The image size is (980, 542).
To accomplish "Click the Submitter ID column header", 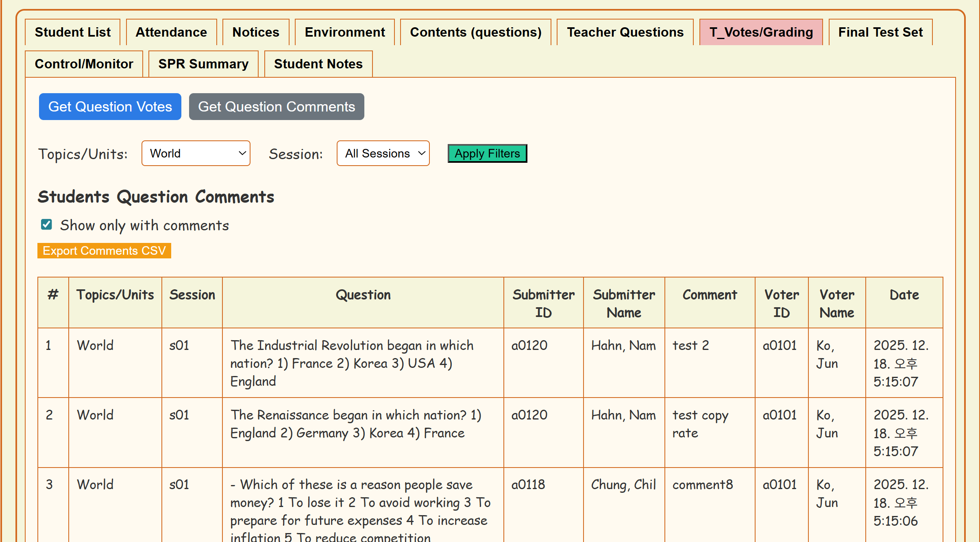I will coord(543,303).
